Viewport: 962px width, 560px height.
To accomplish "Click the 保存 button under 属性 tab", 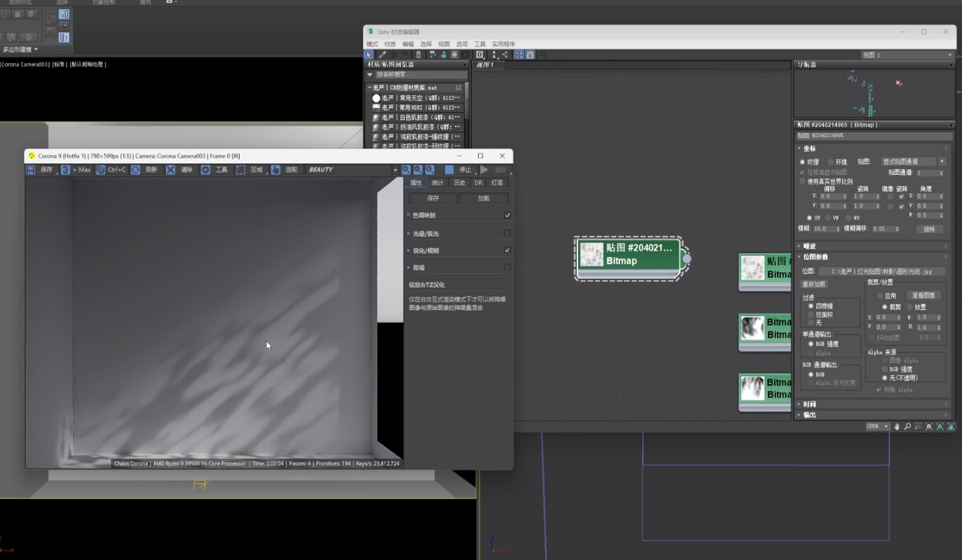I will [433, 198].
